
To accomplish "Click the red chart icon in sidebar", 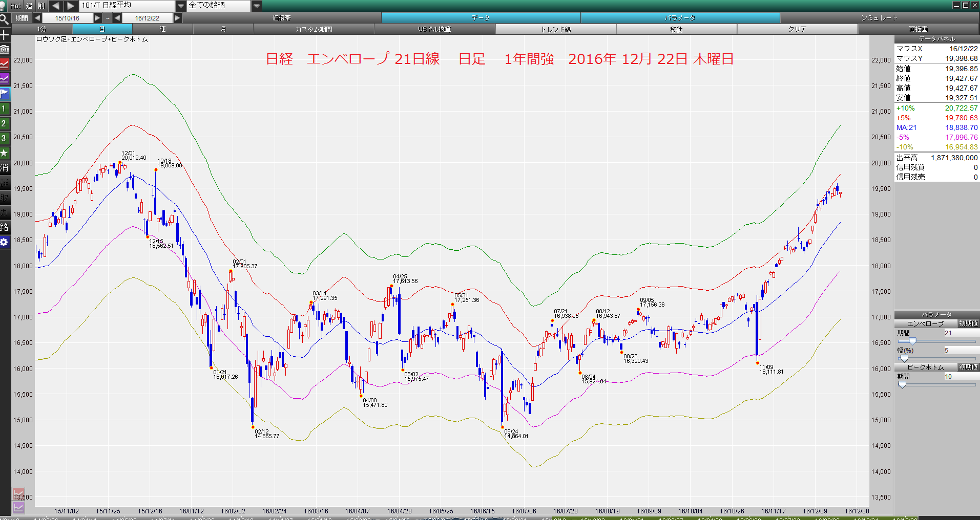I will tap(5, 64).
